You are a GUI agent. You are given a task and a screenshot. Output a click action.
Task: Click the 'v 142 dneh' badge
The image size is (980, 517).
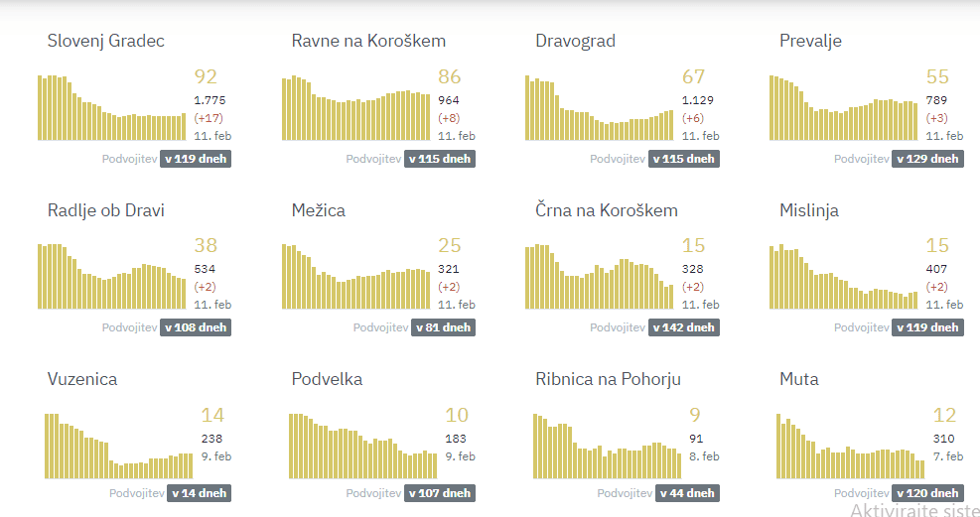(684, 327)
